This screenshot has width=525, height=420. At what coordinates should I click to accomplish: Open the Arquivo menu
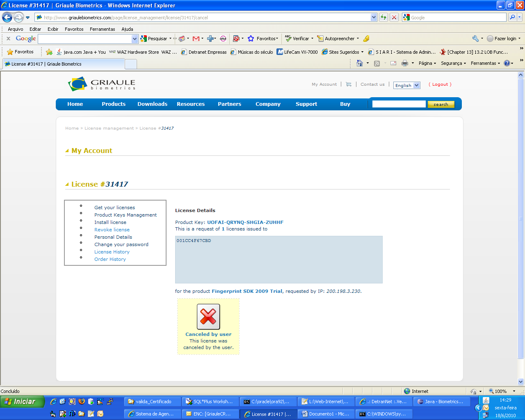[x=16, y=29]
